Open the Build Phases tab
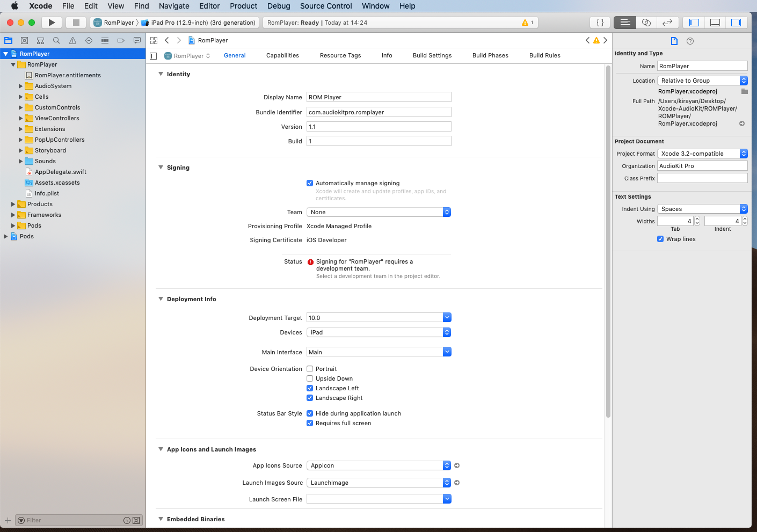This screenshot has height=532, width=757. click(490, 55)
